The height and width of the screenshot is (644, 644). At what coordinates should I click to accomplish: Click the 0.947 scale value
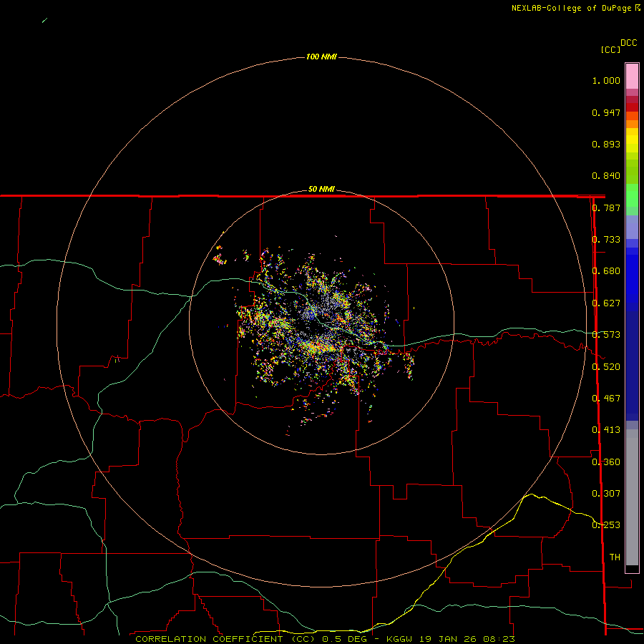606,112
